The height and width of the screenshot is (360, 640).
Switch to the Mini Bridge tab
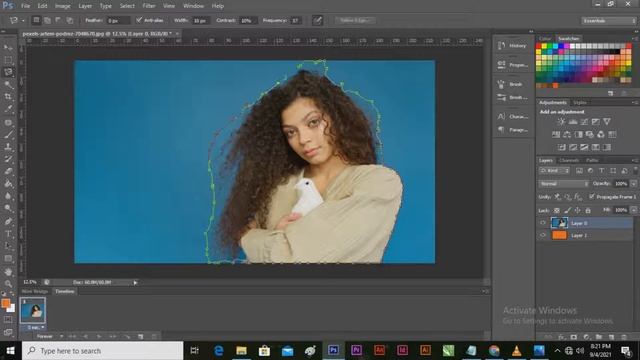pyautogui.click(x=35, y=291)
